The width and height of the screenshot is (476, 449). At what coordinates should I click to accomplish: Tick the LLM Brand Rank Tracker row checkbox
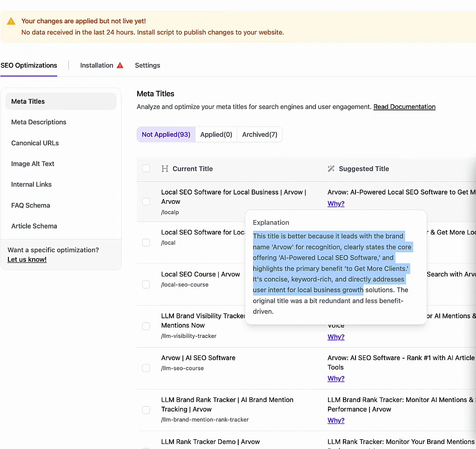coord(146,410)
